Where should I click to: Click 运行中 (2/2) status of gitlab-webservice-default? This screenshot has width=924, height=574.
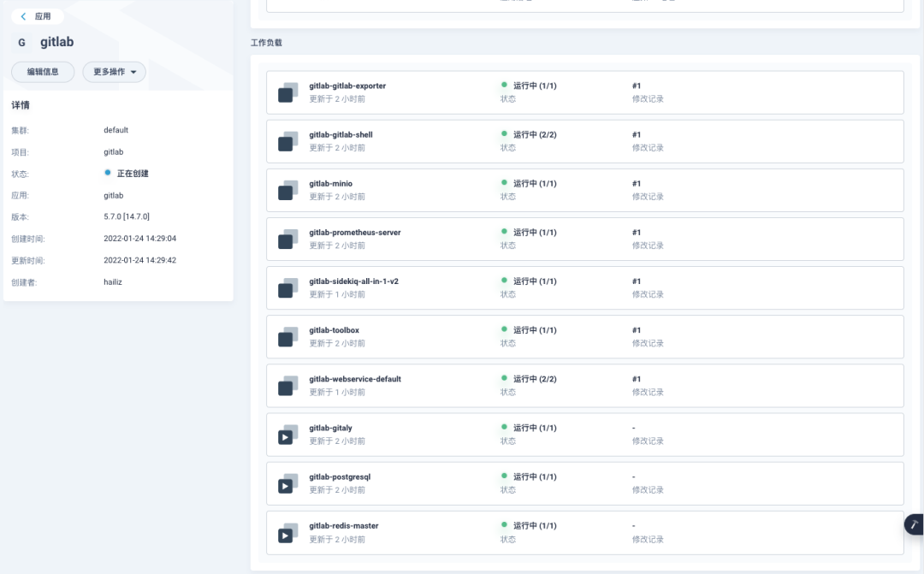coord(535,379)
